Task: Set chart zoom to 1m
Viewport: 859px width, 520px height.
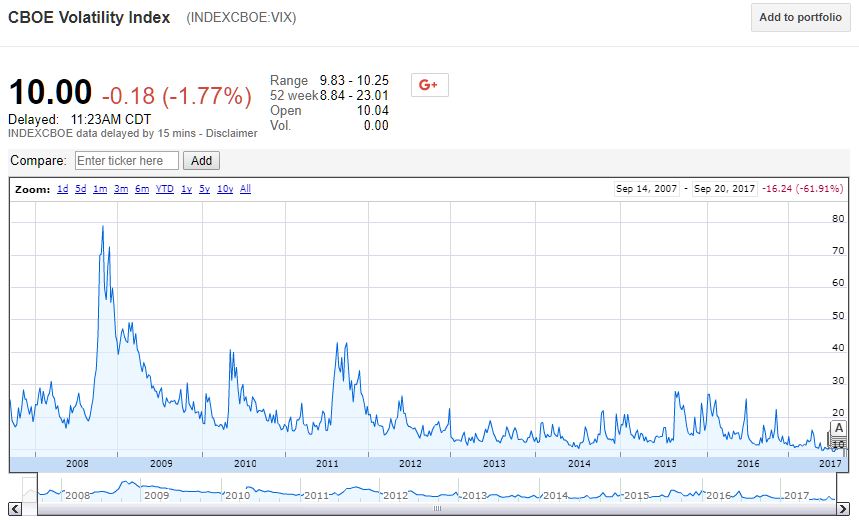Action: tap(100, 189)
